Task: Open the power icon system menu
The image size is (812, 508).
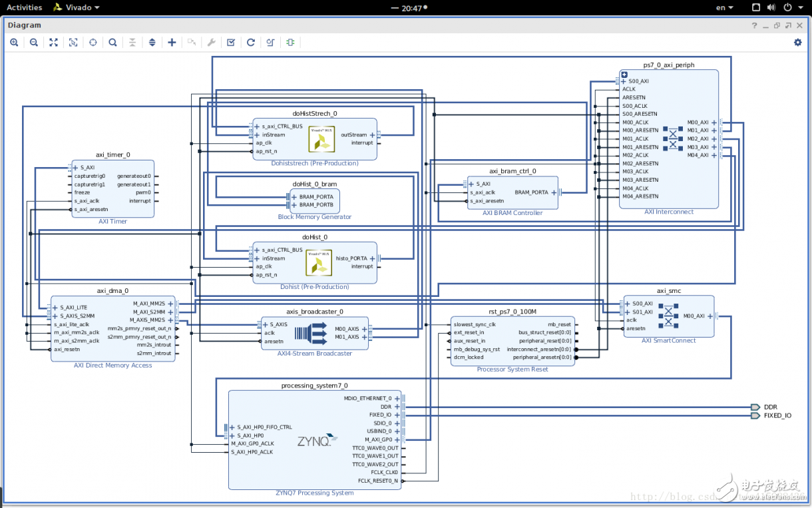Action: point(788,7)
